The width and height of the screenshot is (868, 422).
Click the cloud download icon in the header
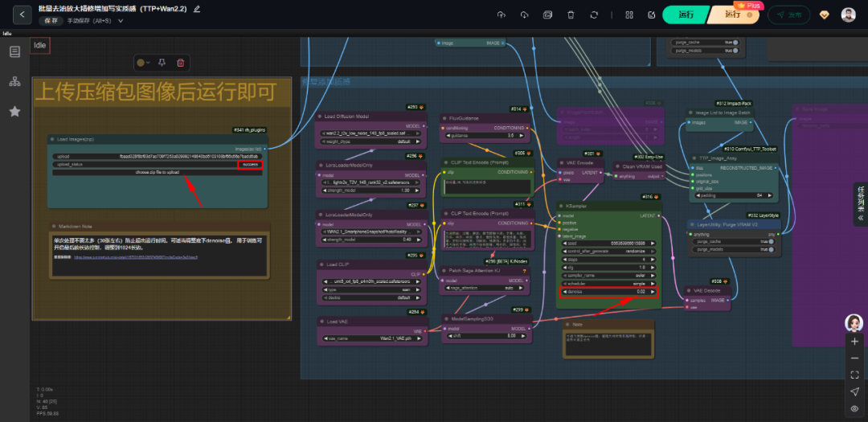pyautogui.click(x=524, y=15)
